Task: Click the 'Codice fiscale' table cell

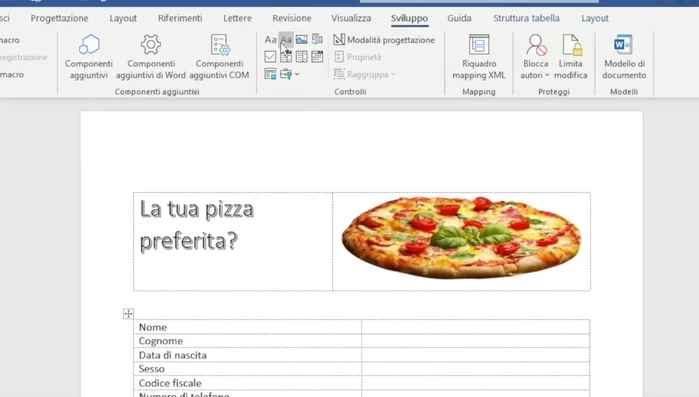Action: pyautogui.click(x=247, y=383)
